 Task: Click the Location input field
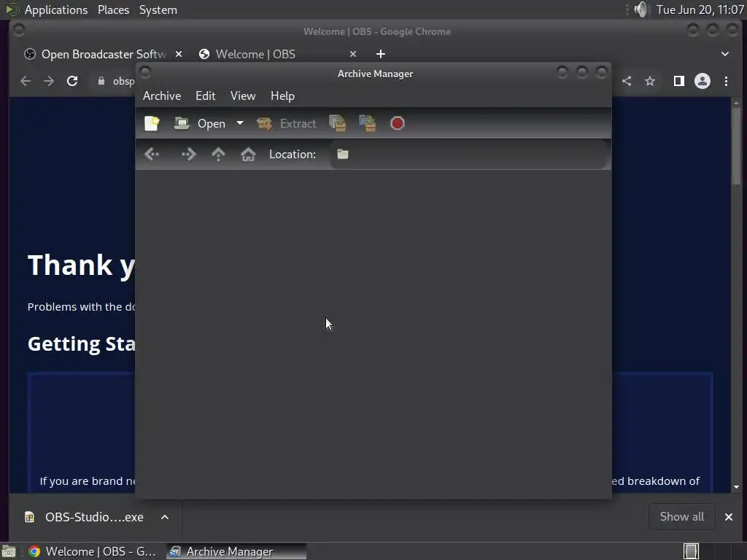point(469,155)
